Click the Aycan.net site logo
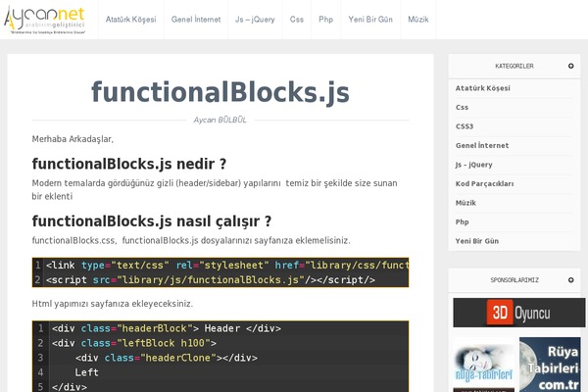The width and height of the screenshot is (588, 392). [x=45, y=20]
